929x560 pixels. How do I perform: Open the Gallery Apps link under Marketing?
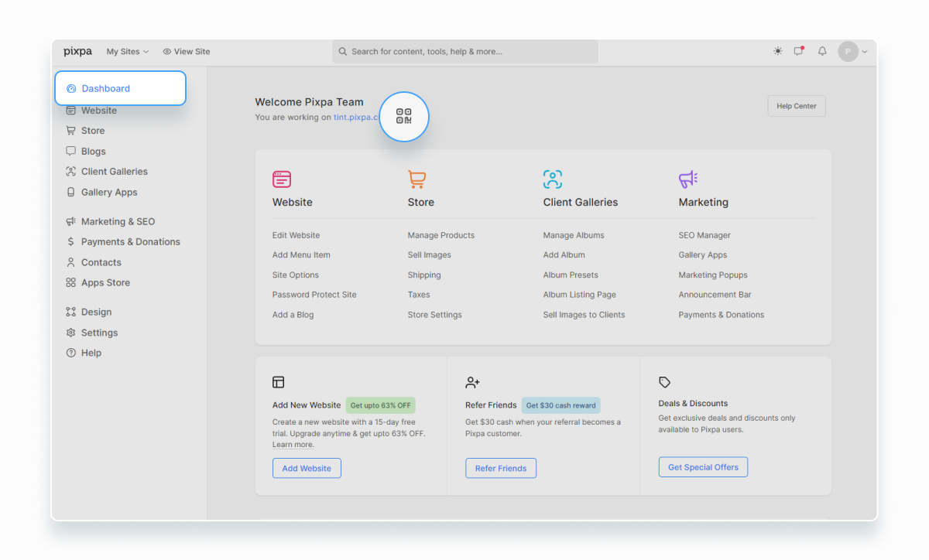pos(703,255)
